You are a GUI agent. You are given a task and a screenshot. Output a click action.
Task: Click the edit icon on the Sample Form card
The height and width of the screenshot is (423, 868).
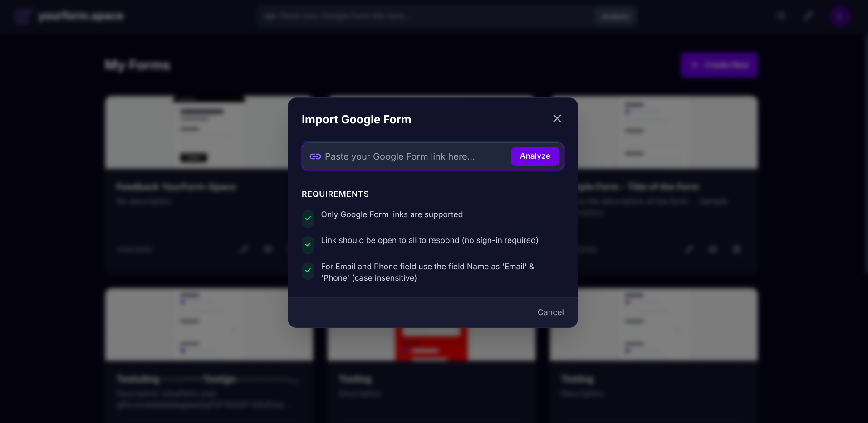[x=689, y=249]
